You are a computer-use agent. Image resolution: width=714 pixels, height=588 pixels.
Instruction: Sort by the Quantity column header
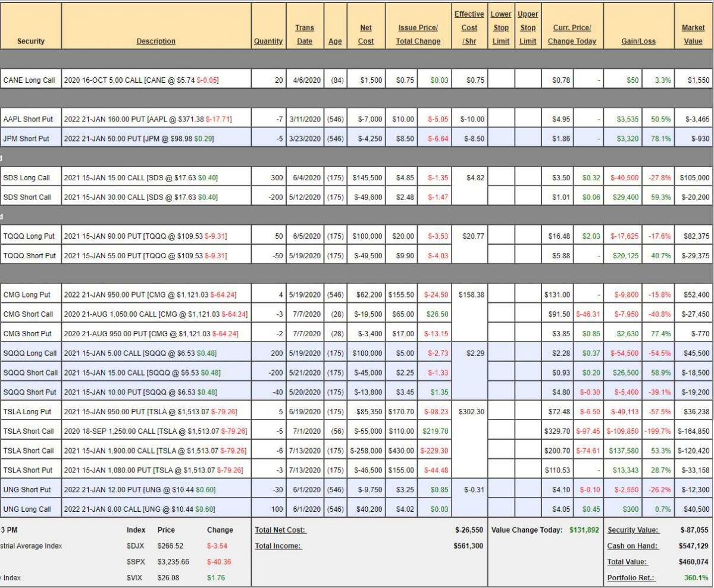(268, 41)
